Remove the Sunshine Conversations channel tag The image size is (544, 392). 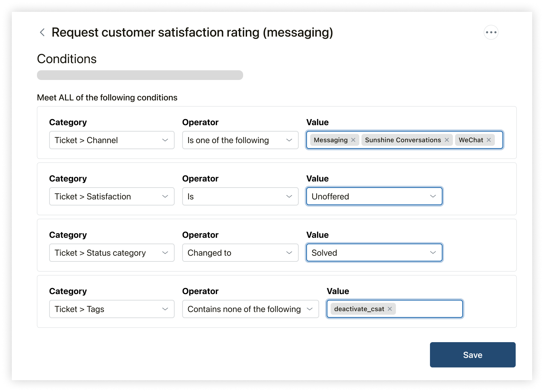click(x=447, y=140)
